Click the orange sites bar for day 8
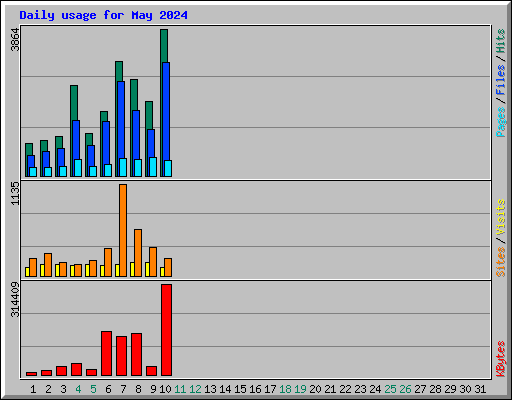Image resolution: width=512 pixels, height=400 pixels. click(x=138, y=253)
